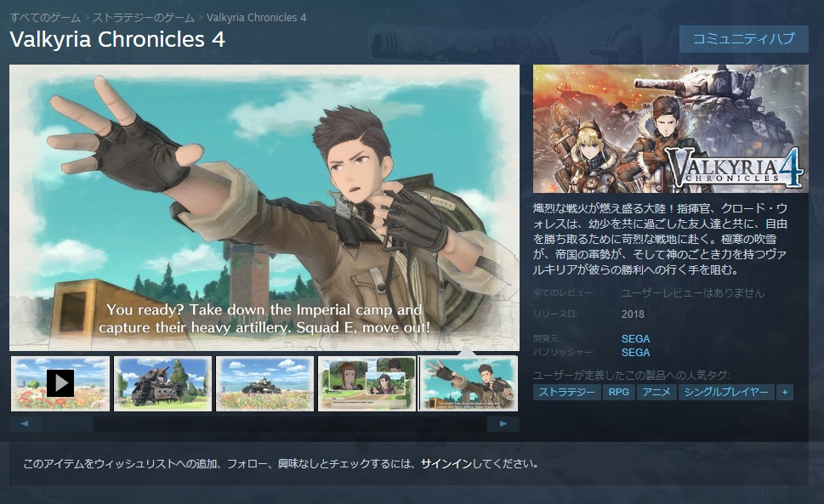824x504 pixels.
Task: Select the tank in flower field thumbnail
Action: [x=264, y=383]
